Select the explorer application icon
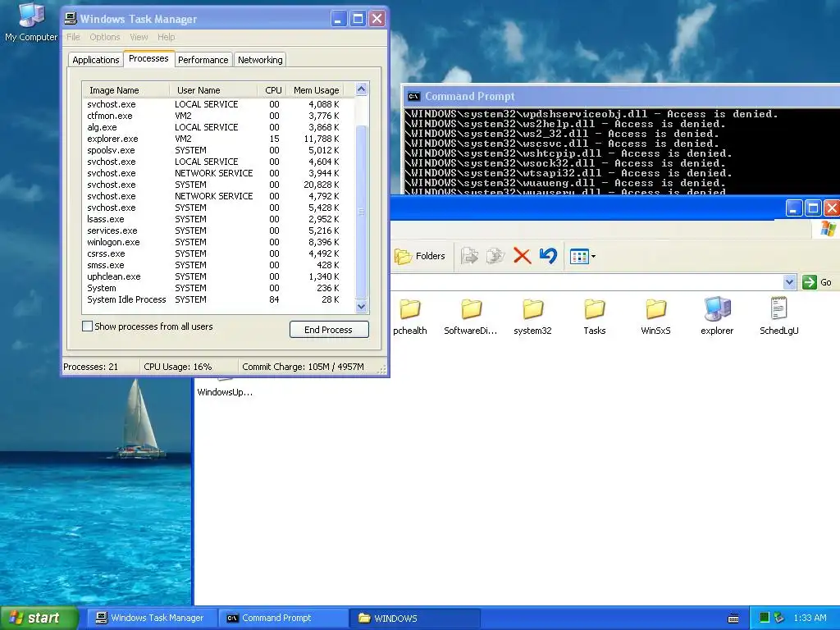 (717, 317)
